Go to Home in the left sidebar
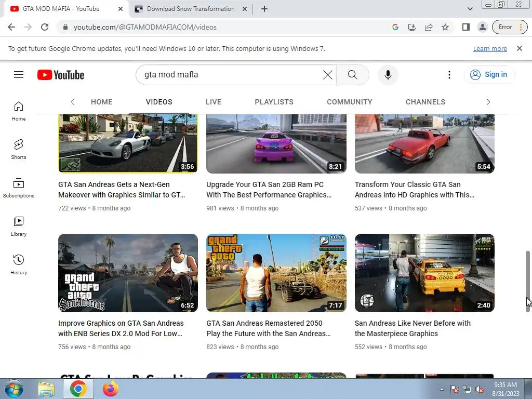 tap(19, 111)
